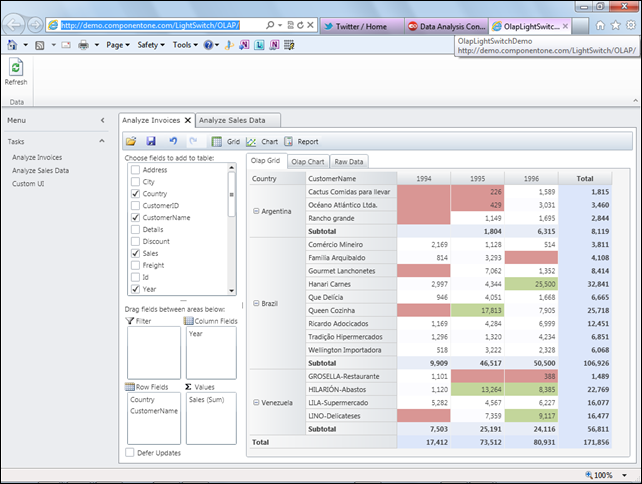Switch to Twitter / Home browser tab
Viewport: 642px width, 484px height.
362,26
